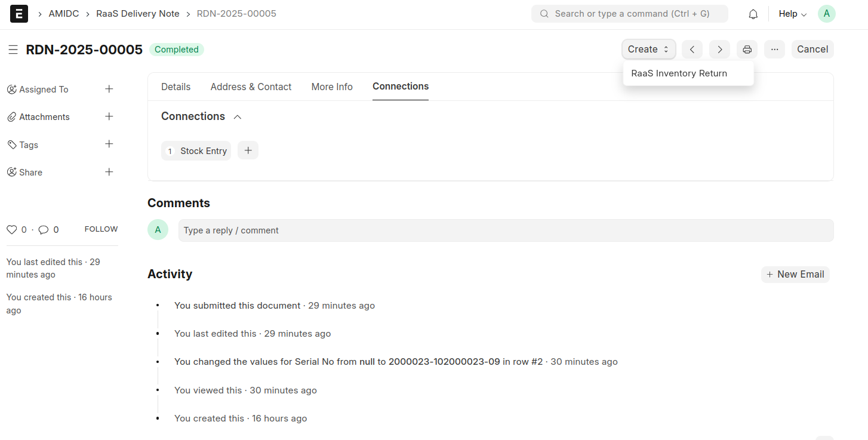Open the ellipsis menu for more actions
This screenshot has width=868, height=440.
click(774, 49)
